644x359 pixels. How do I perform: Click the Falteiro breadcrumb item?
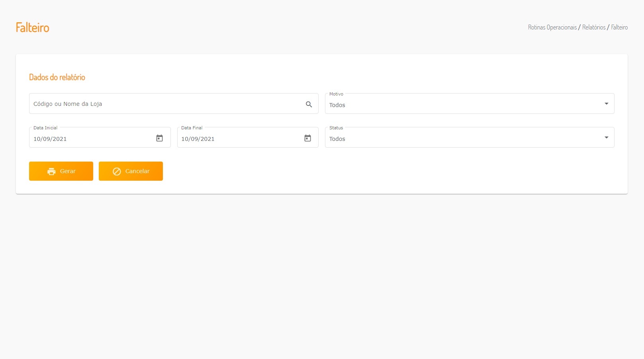(619, 27)
